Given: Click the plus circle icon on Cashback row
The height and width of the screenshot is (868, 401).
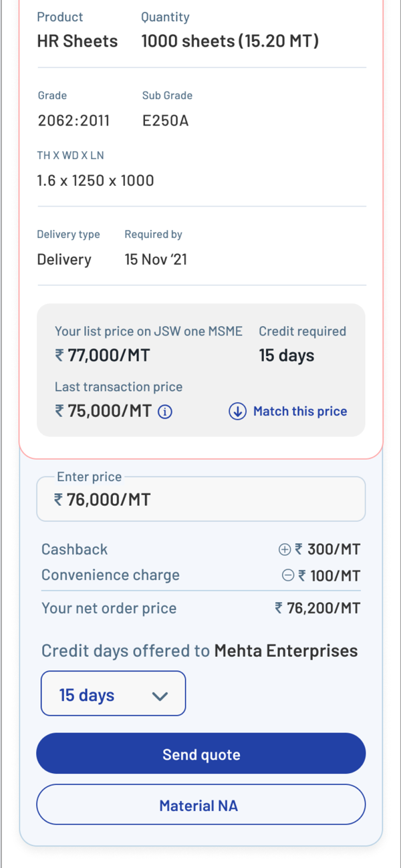Looking at the screenshot, I should [x=284, y=549].
